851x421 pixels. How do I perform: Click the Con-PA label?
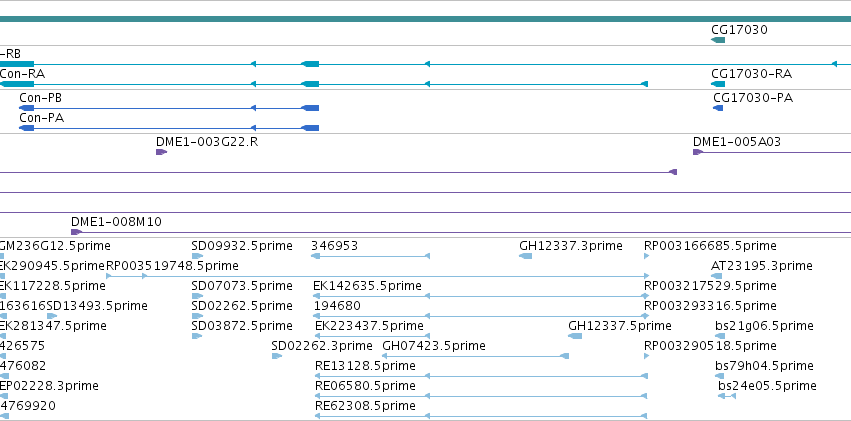pos(41,118)
